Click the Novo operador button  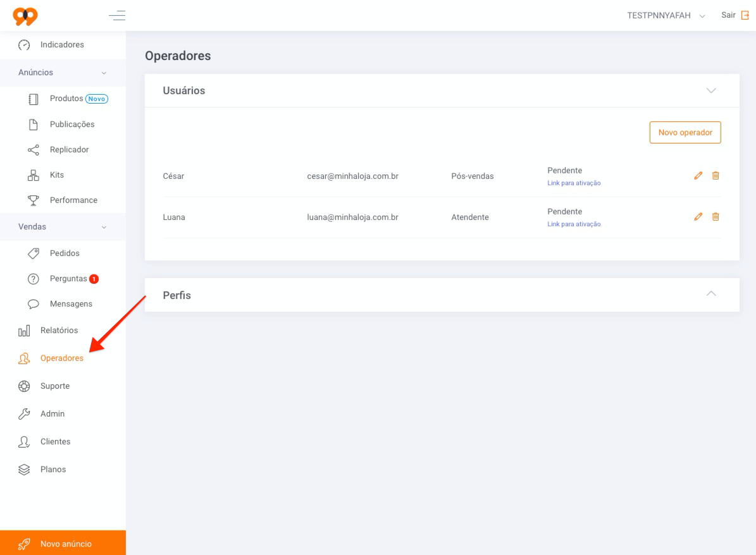[685, 133]
